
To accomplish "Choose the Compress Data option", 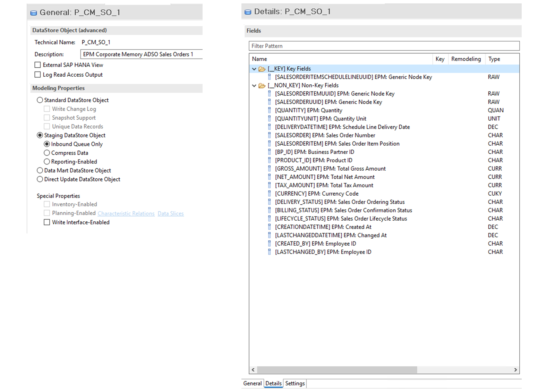I will click(47, 153).
